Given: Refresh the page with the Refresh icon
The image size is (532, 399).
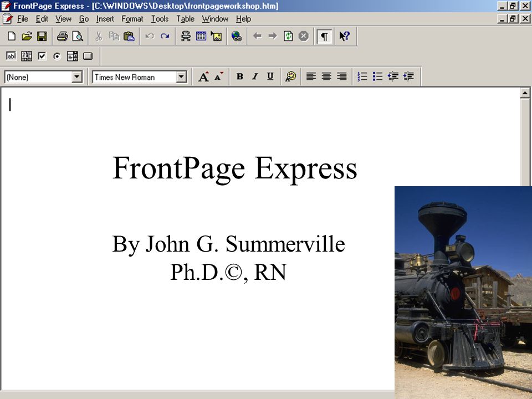Looking at the screenshot, I should (288, 36).
